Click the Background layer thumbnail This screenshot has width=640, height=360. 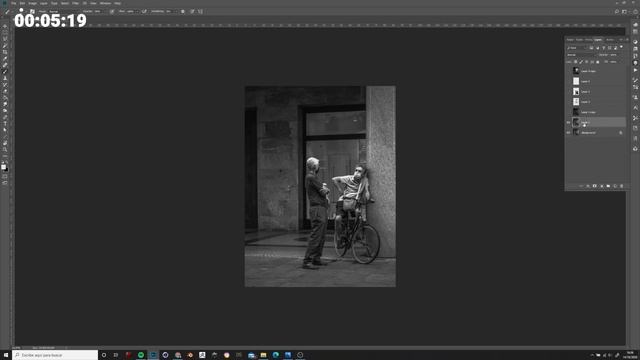click(x=576, y=133)
